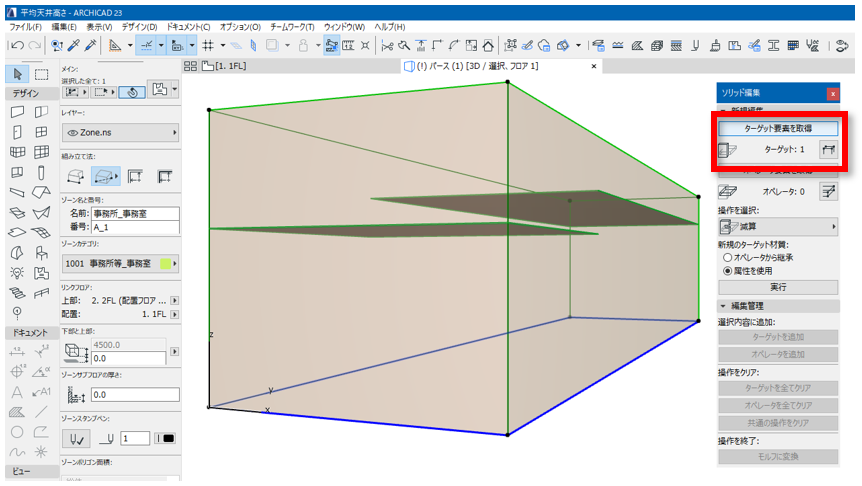Select the Stair tool icon
This screenshot has width=862, height=486.
point(17,293)
